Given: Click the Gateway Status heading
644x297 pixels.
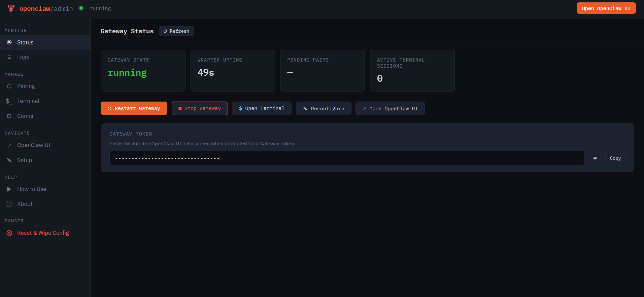Looking at the screenshot, I should pos(127,31).
